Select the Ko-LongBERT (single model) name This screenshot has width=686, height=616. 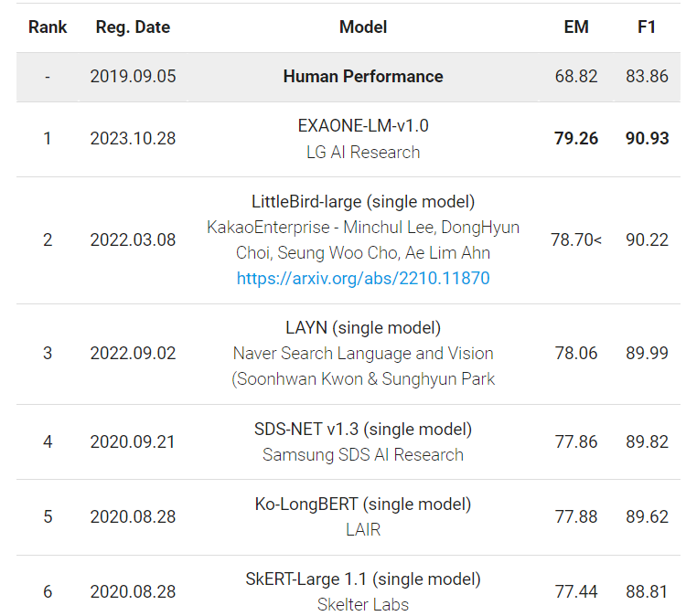tap(363, 504)
